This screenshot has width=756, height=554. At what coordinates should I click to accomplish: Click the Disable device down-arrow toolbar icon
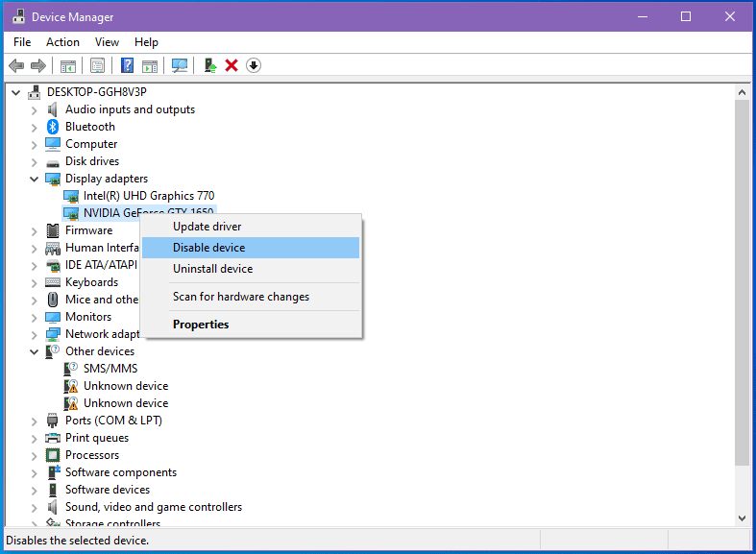coord(254,65)
